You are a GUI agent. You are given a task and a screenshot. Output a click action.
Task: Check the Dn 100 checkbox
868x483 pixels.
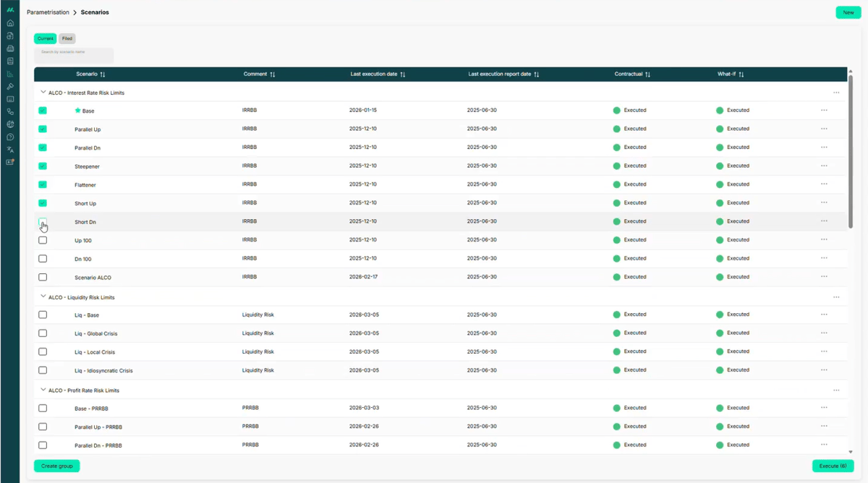pos(43,259)
